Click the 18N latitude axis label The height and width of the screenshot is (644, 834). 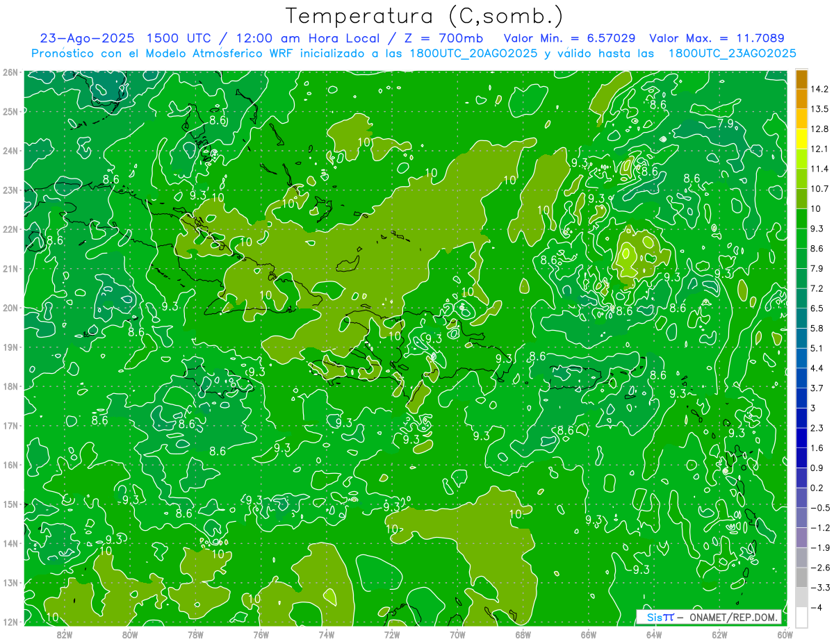click(x=10, y=386)
